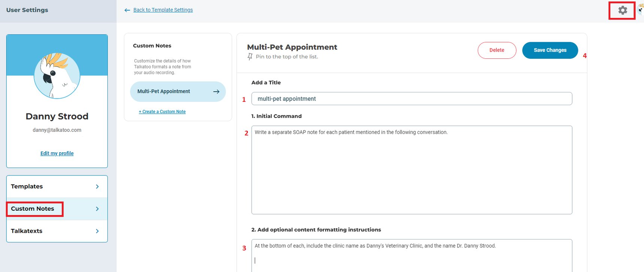Image resolution: width=644 pixels, height=272 pixels.
Task: Select Custom Notes in the sidebar
Action: (33, 209)
